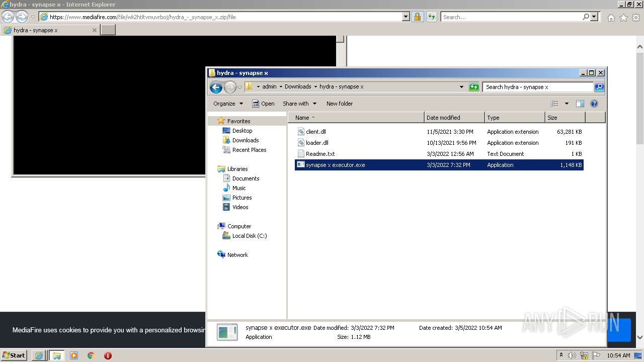The width and height of the screenshot is (644, 362).
Task: Launch Chrome from taskbar
Action: (91, 355)
